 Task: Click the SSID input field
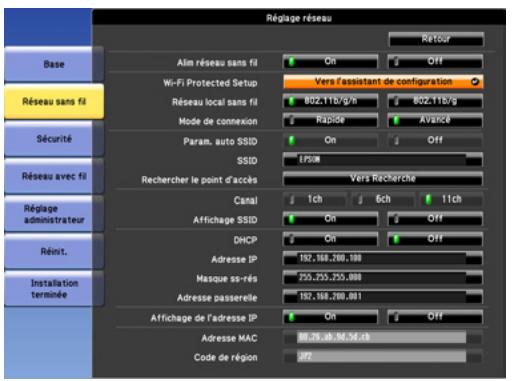point(382,160)
